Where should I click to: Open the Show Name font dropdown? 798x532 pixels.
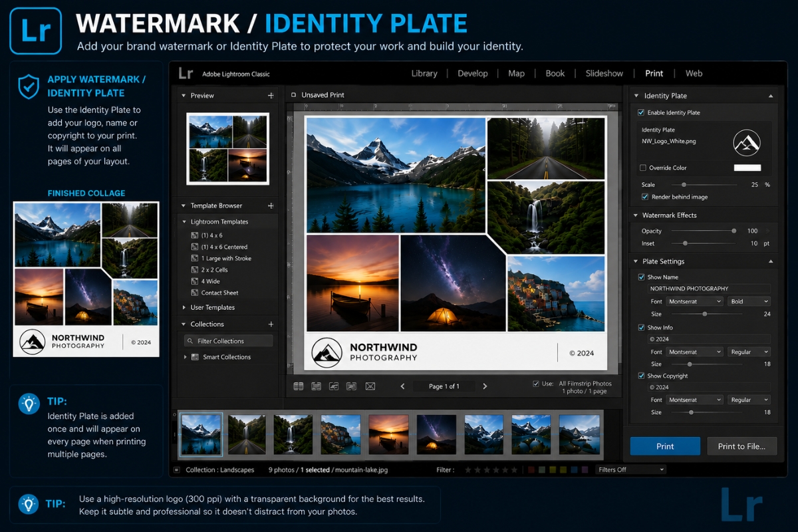pyautogui.click(x=694, y=301)
